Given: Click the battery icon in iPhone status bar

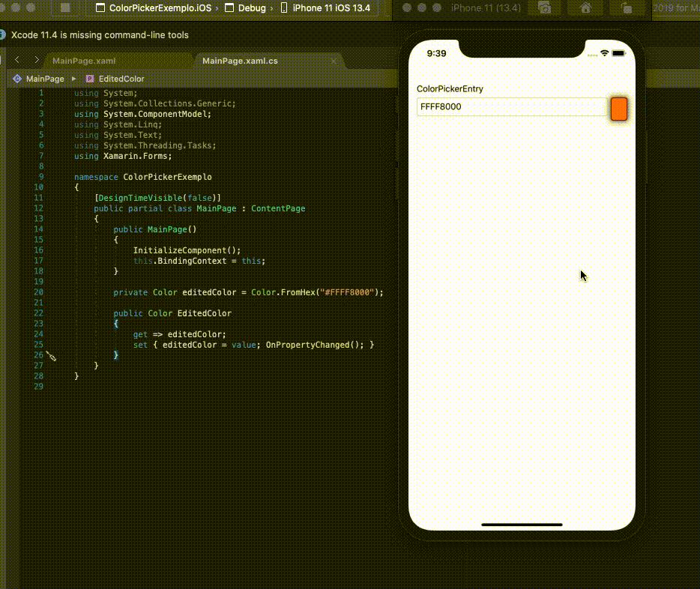Looking at the screenshot, I should click(619, 53).
